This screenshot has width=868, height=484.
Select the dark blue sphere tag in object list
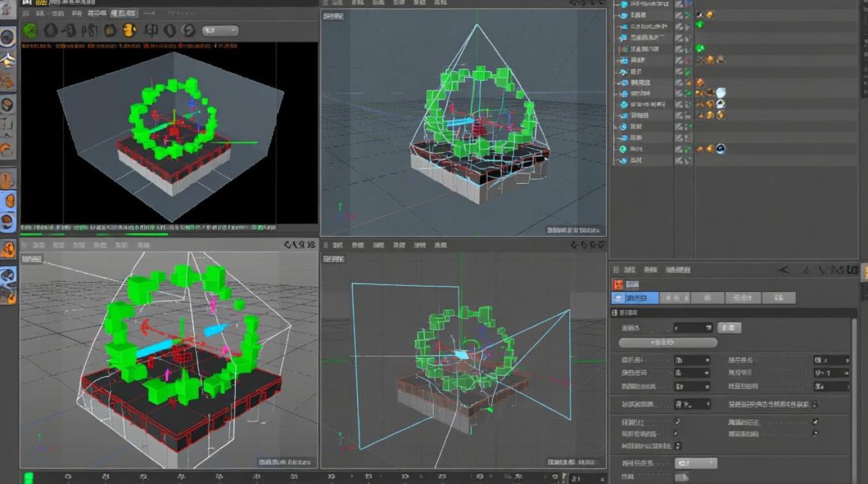[720, 149]
